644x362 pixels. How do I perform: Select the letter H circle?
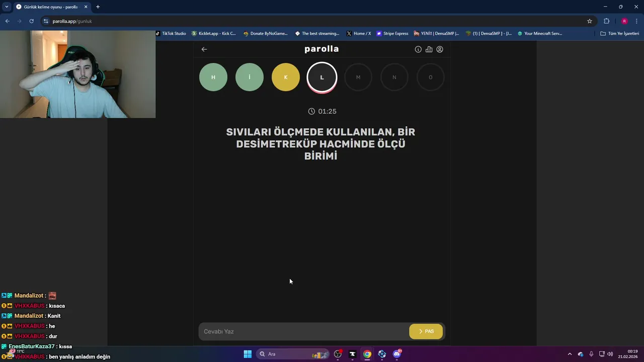point(213,77)
